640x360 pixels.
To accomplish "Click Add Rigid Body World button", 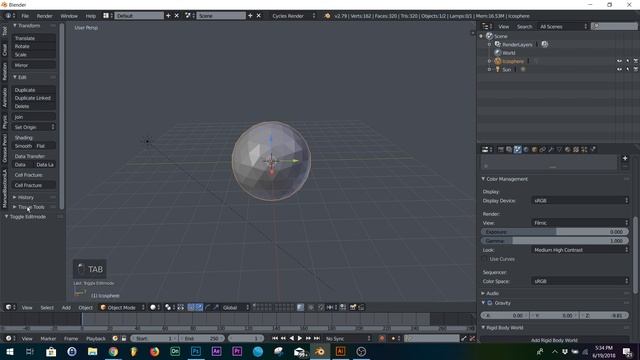I will pos(554,340).
